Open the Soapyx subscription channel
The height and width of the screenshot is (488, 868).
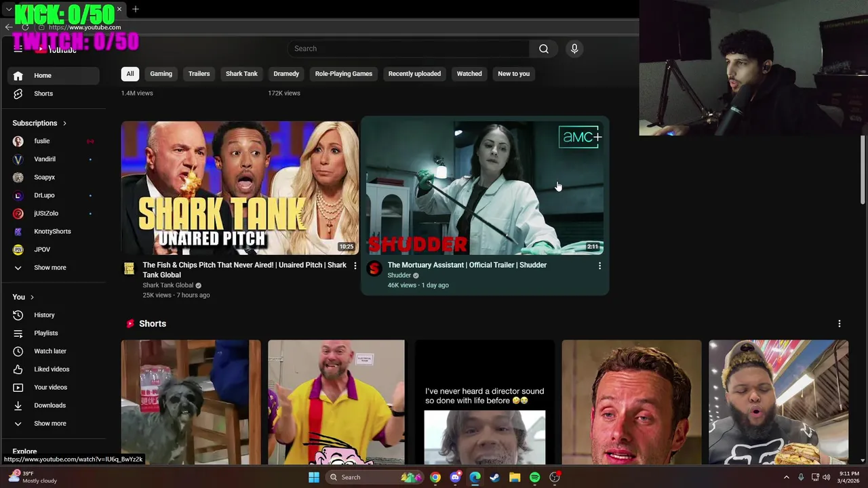54,177
